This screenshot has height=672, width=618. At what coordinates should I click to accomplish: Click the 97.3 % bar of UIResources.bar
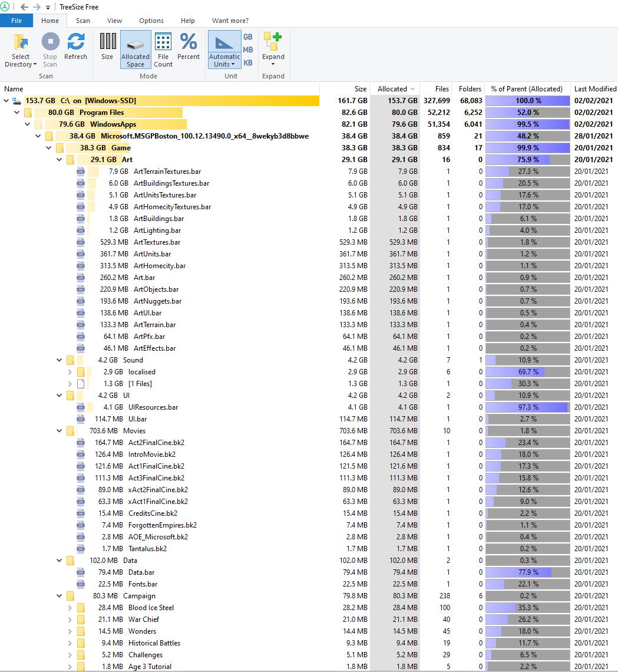pyautogui.click(x=528, y=407)
